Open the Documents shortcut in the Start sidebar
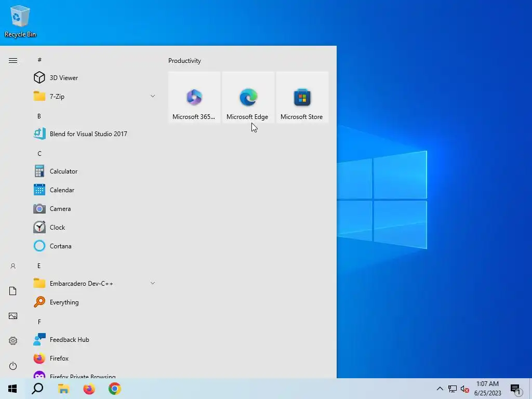Screen dimensions: 532x399 (x=13, y=291)
